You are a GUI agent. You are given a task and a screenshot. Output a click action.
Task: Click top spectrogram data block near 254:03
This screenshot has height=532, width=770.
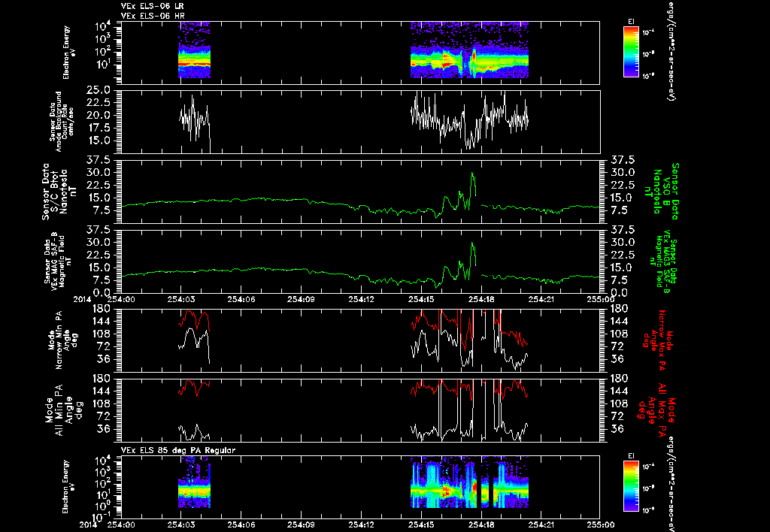tap(195, 50)
